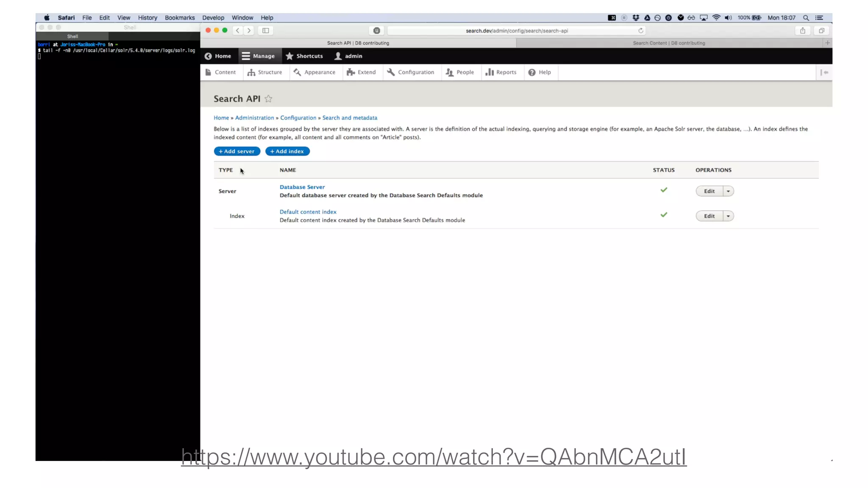Open the Window menu

tap(242, 18)
